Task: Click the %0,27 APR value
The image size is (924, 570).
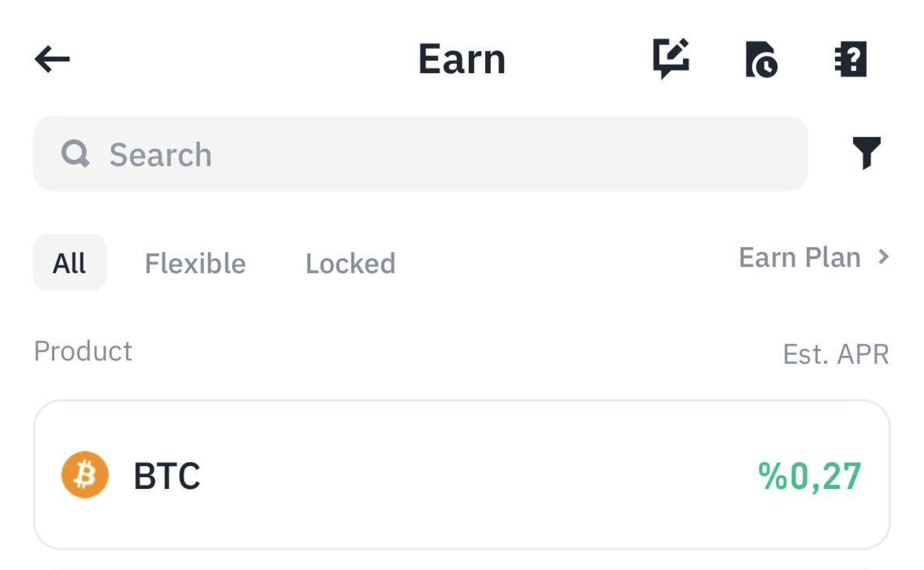Action: (809, 476)
